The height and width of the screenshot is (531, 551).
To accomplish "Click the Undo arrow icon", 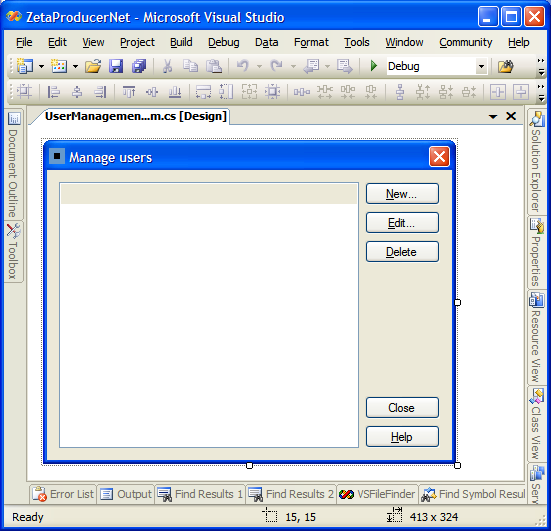I will click(x=243, y=66).
